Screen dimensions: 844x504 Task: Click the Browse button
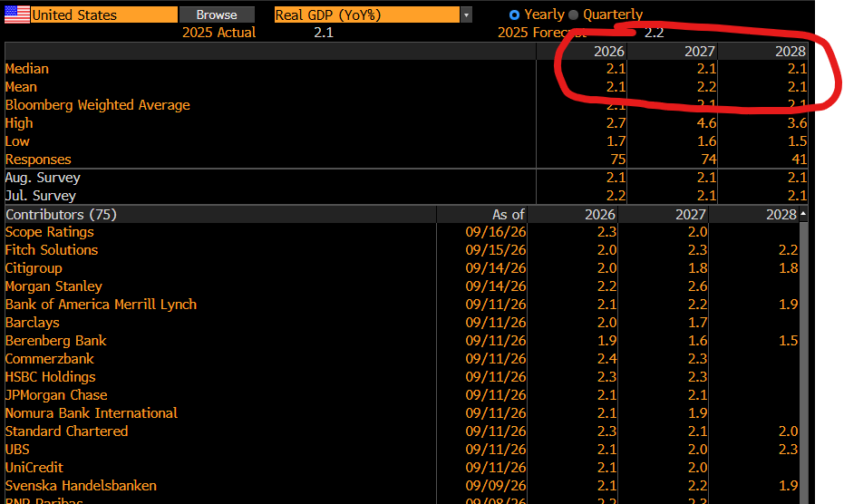pyautogui.click(x=217, y=15)
